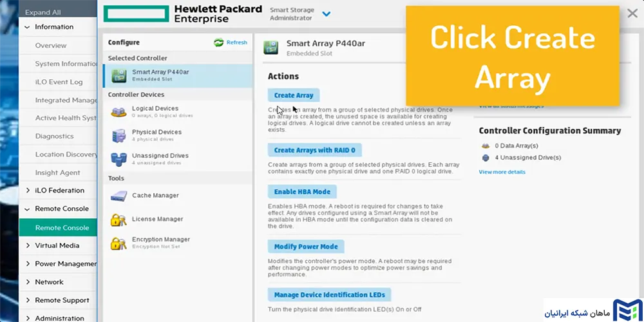The height and width of the screenshot is (322, 644).
Task: Select License Manager text label
Action: pyautogui.click(x=157, y=219)
